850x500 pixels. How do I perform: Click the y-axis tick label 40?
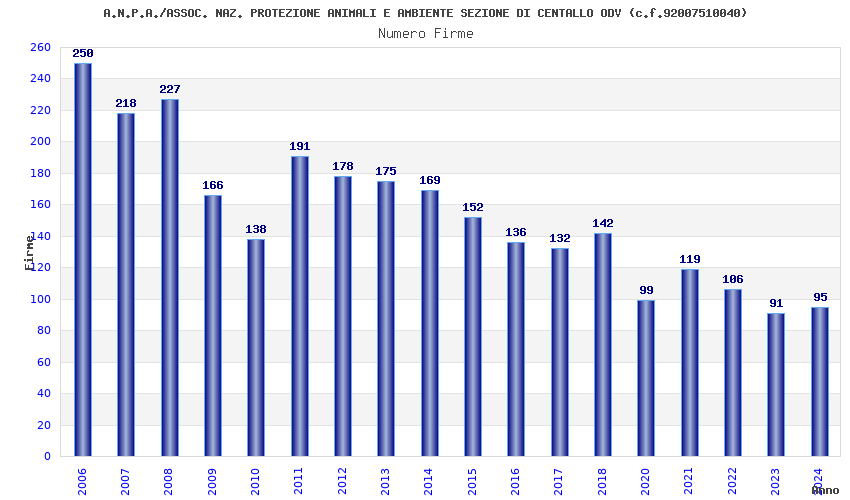[x=44, y=393]
